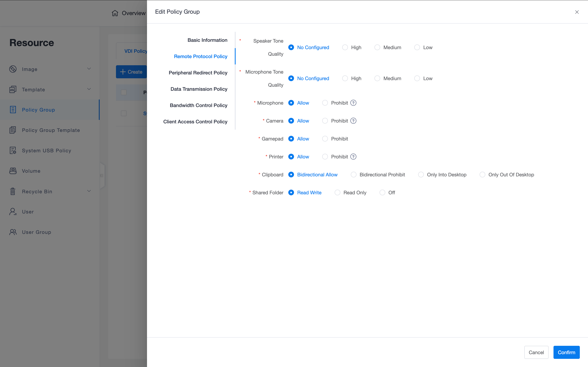Open the Bandwidth Control Policy section
The height and width of the screenshot is (367, 588).
coord(198,105)
